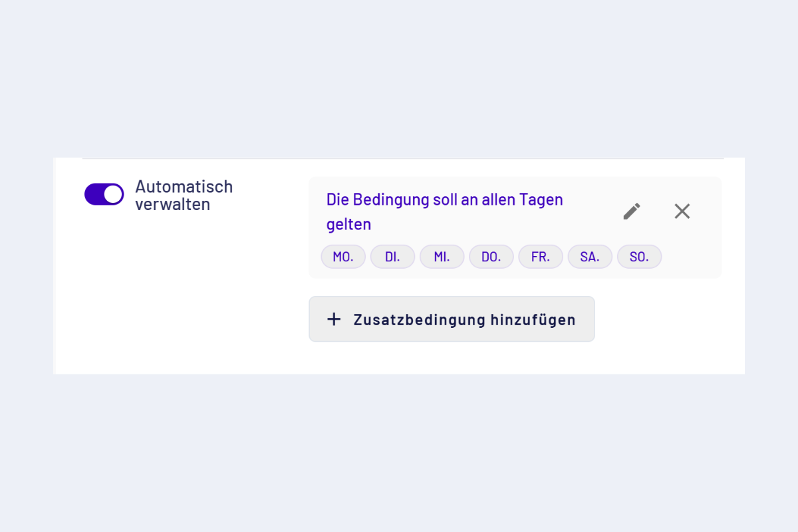Select the DO. weekday chip

[x=491, y=257]
